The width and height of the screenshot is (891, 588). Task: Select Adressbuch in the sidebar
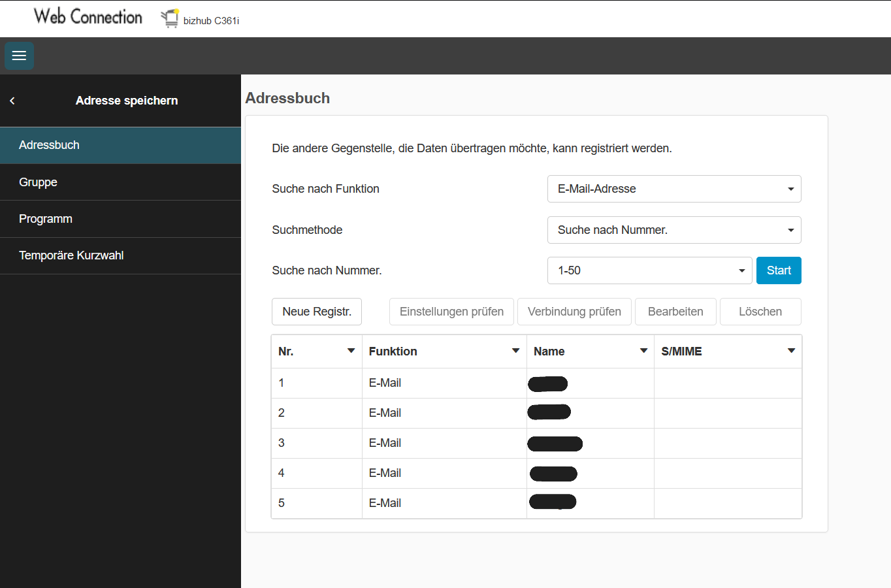coord(120,145)
